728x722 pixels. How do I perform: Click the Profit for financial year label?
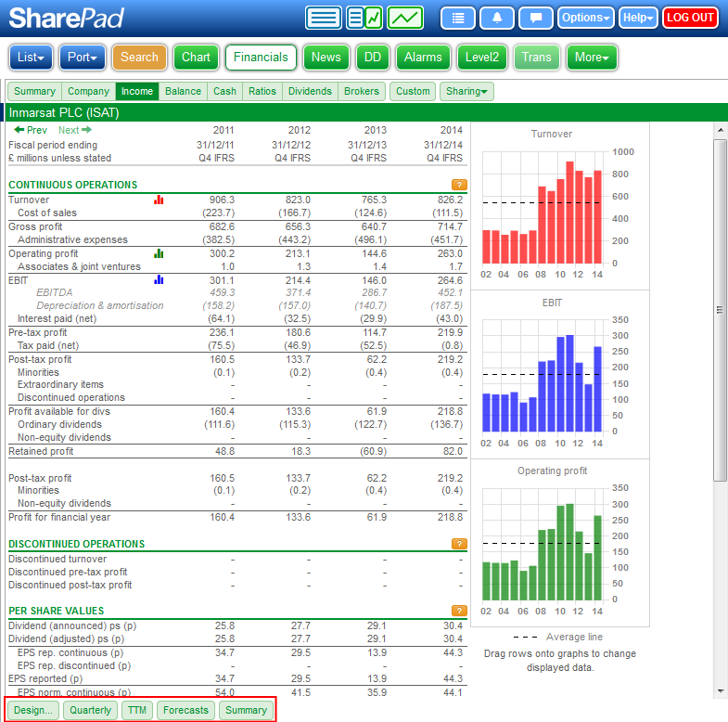(x=59, y=518)
